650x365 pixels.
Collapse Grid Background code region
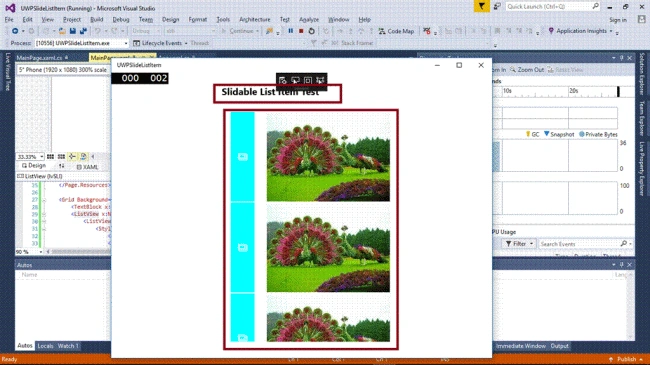click(x=44, y=200)
